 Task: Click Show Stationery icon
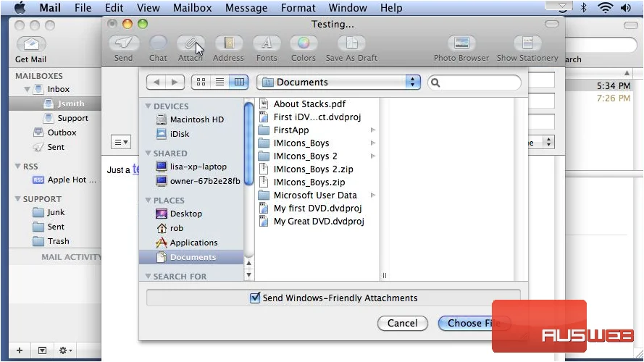pos(527,43)
